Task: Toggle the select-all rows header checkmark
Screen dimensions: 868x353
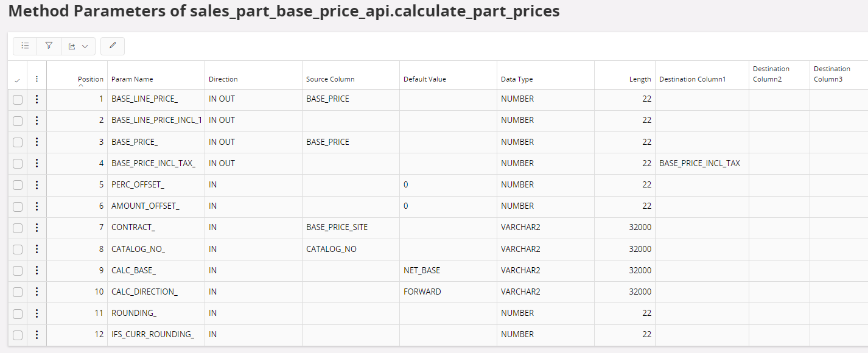Action: (x=17, y=80)
